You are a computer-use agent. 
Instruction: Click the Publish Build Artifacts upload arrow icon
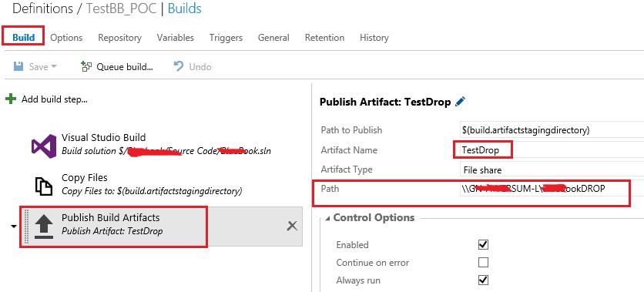pyautogui.click(x=44, y=227)
